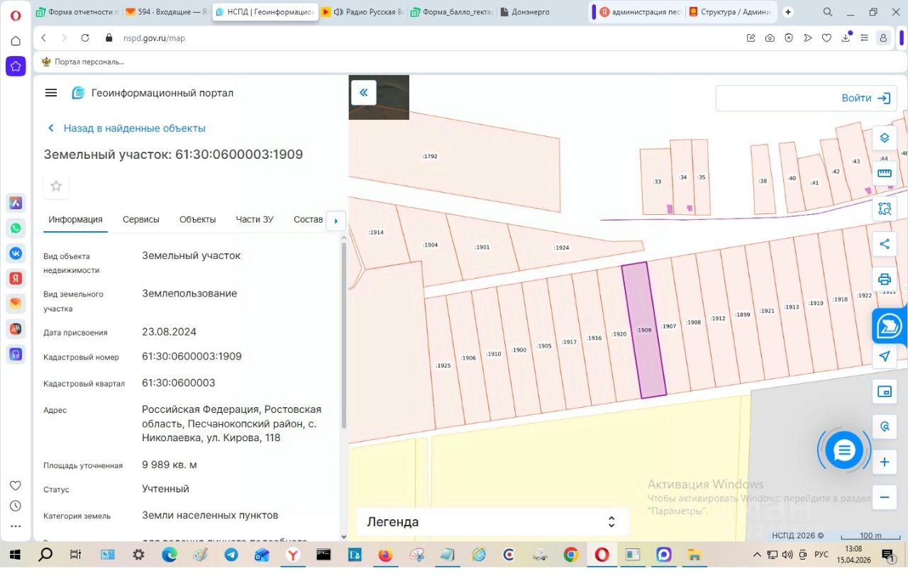Click the area value 9 989 кв. м
908x588 pixels.
tap(170, 465)
